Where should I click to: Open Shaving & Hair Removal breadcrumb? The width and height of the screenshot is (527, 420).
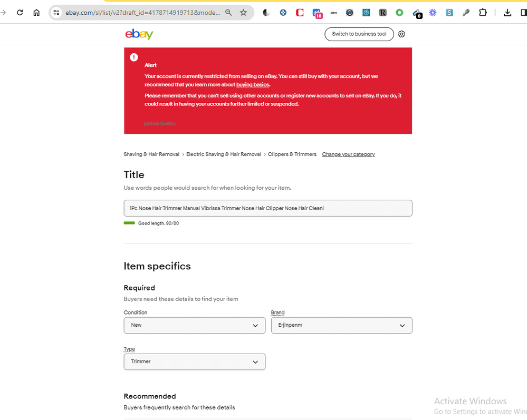[x=151, y=154]
